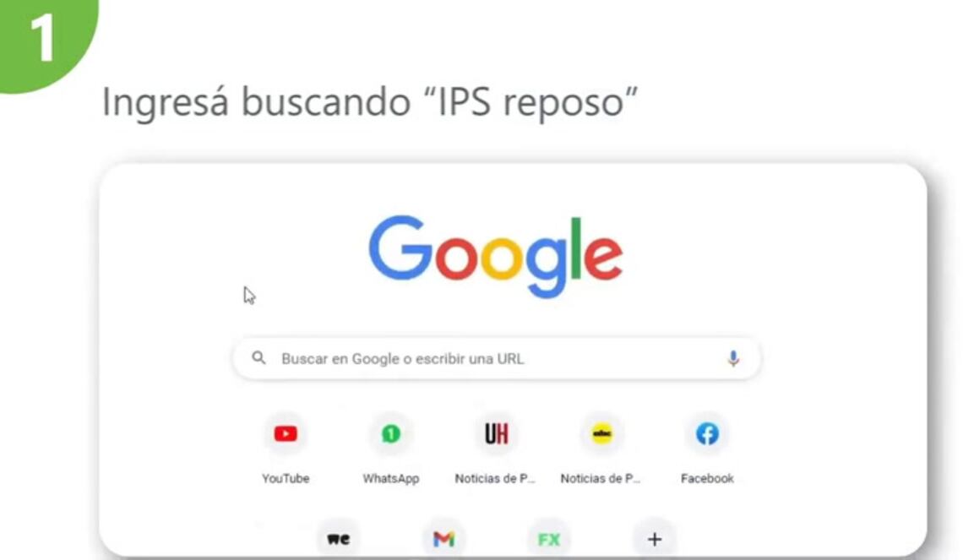
Task: Open the Gmail shortcut icon
Action: click(443, 539)
